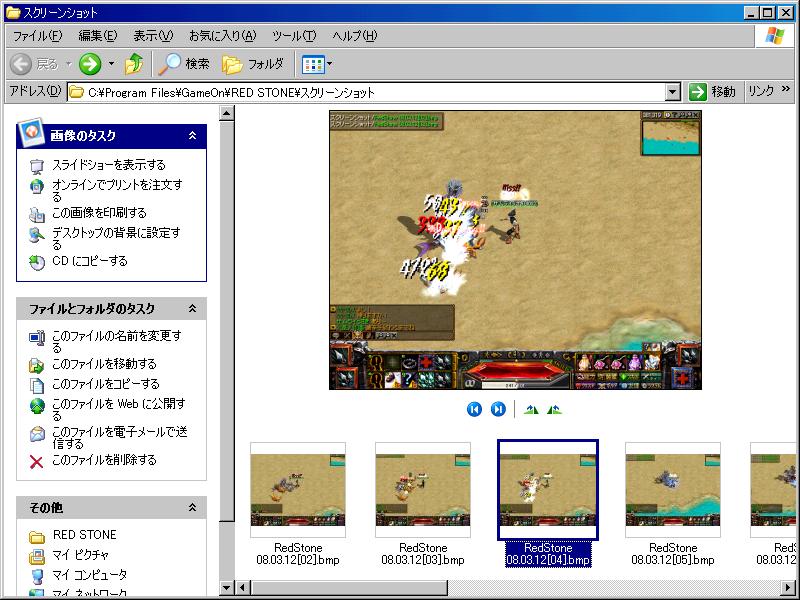Click このファイルを削除する link
Viewport: 800px width, 600px height.
click(x=104, y=460)
